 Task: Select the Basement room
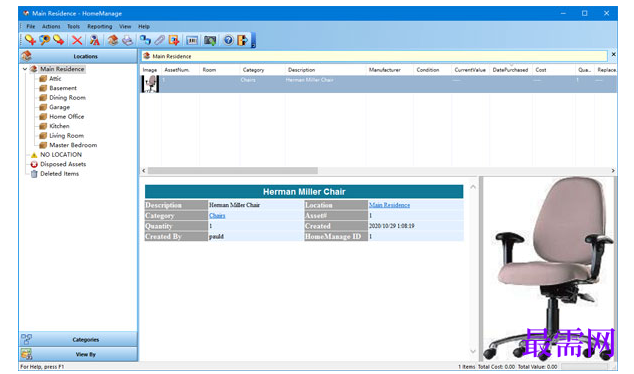[x=63, y=88]
